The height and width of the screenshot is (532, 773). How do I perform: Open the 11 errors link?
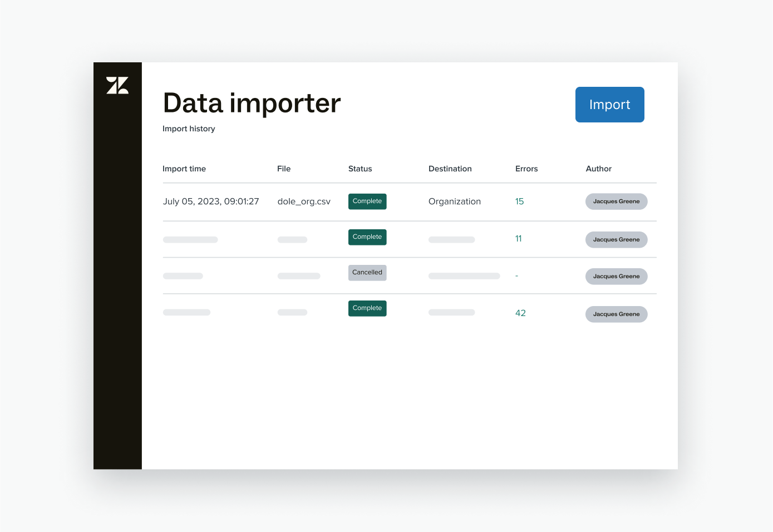point(518,239)
